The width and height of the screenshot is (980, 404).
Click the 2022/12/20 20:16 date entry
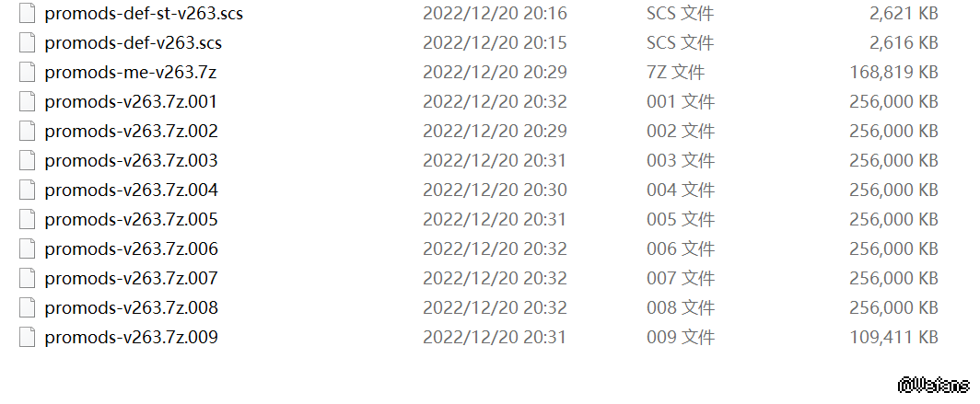tap(495, 14)
